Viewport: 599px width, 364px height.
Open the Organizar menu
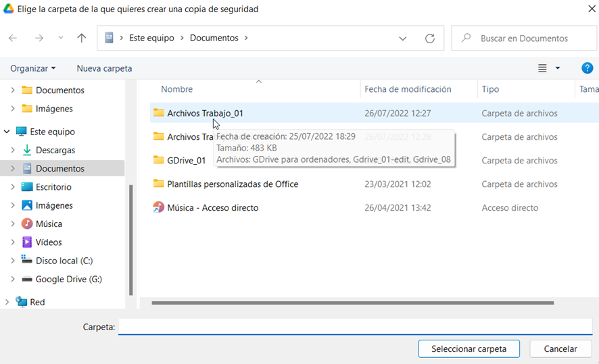tap(32, 68)
